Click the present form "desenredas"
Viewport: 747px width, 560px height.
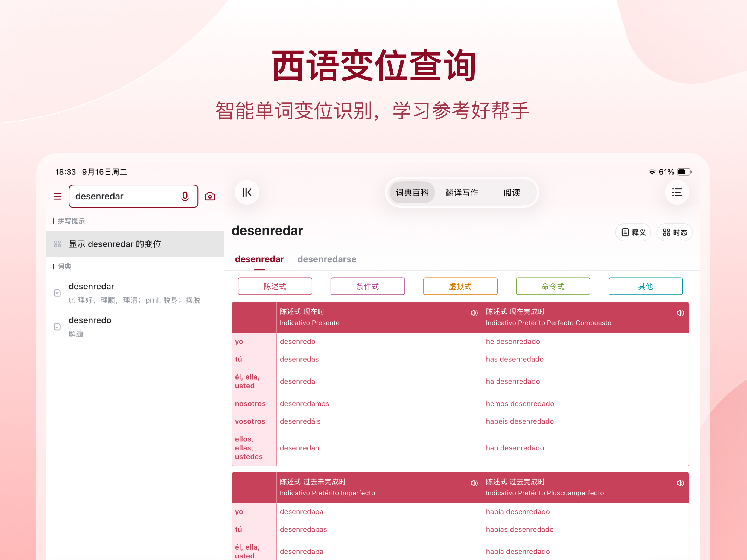point(299,359)
